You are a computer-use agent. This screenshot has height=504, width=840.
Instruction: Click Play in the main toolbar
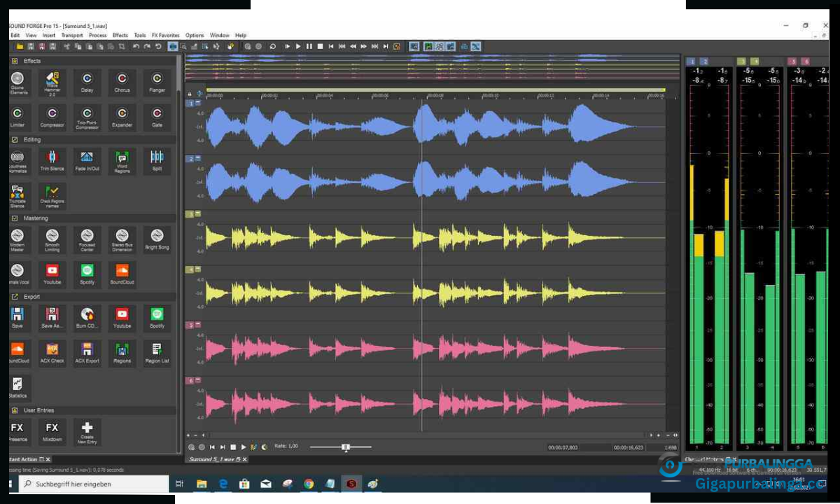click(x=297, y=46)
